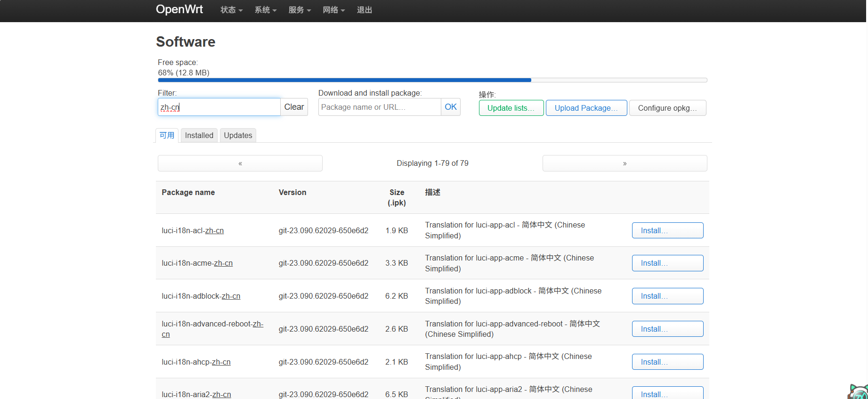The width and height of the screenshot is (868, 399).
Task: Click the luci-app-acme translation description
Action: [510, 263]
